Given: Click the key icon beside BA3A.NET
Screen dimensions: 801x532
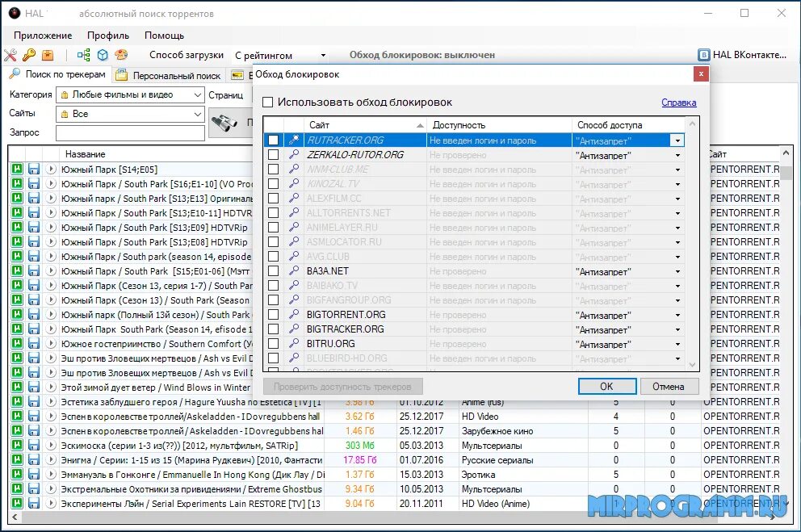Looking at the screenshot, I should point(294,270).
